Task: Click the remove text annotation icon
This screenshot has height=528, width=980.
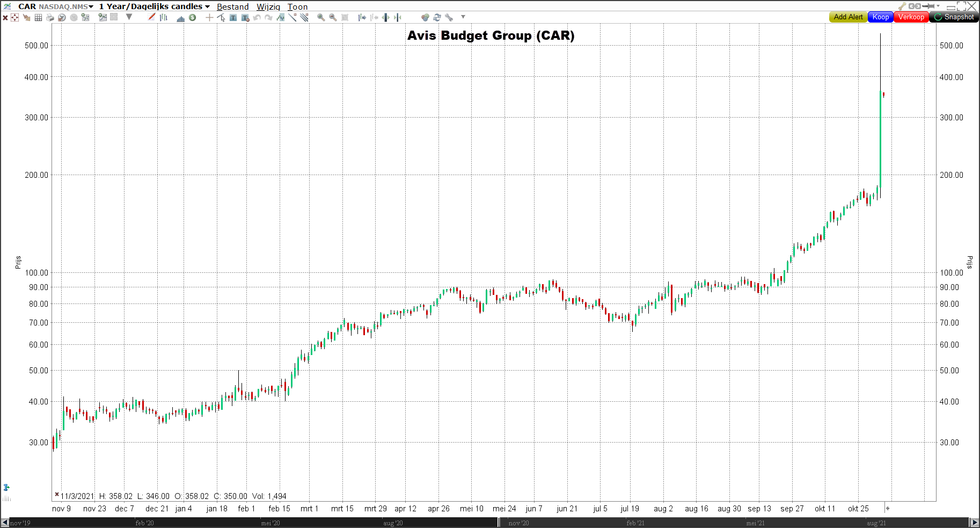Action: (245, 17)
